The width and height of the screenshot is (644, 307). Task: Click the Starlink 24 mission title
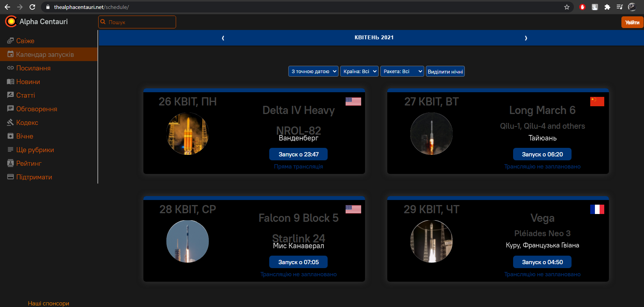(298, 238)
